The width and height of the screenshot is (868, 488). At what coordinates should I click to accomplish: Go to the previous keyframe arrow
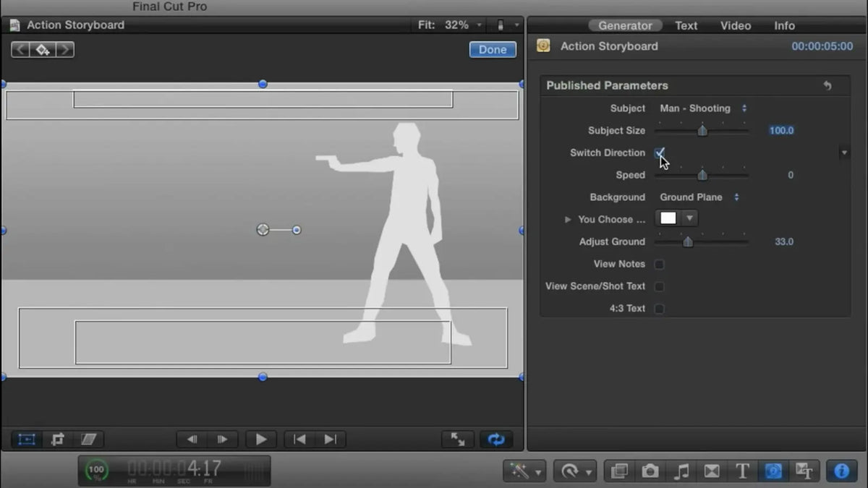click(20, 50)
